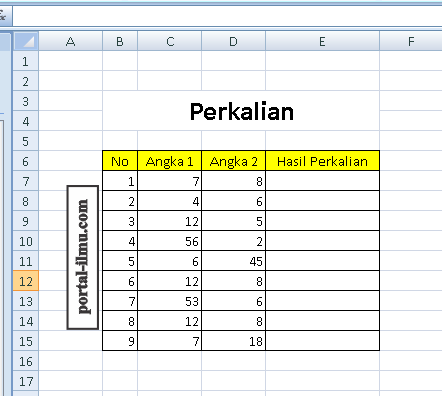Select Angka 2 value 8 in row 7
The height and width of the screenshot is (396, 442).
point(233,181)
